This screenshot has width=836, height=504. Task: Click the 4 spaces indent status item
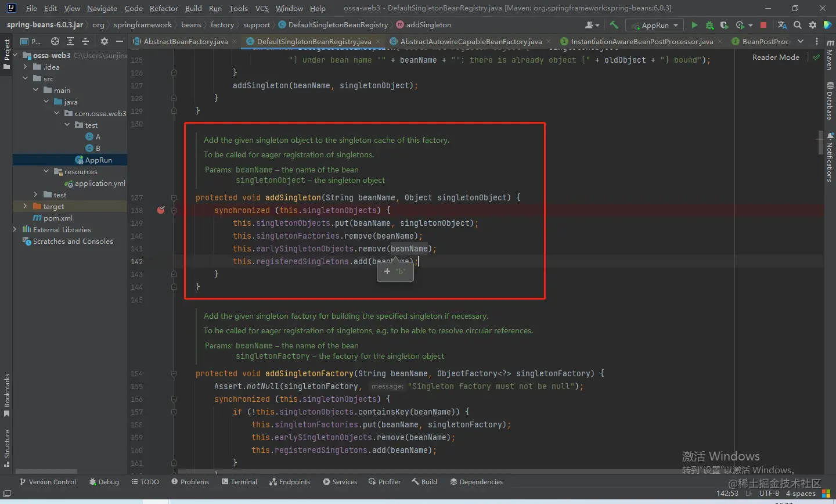pos(801,494)
